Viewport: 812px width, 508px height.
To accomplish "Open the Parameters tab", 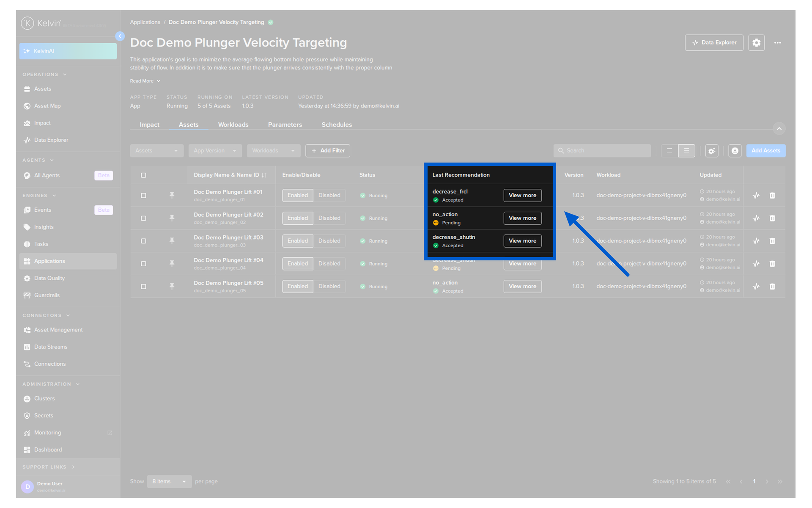I will pos(285,125).
